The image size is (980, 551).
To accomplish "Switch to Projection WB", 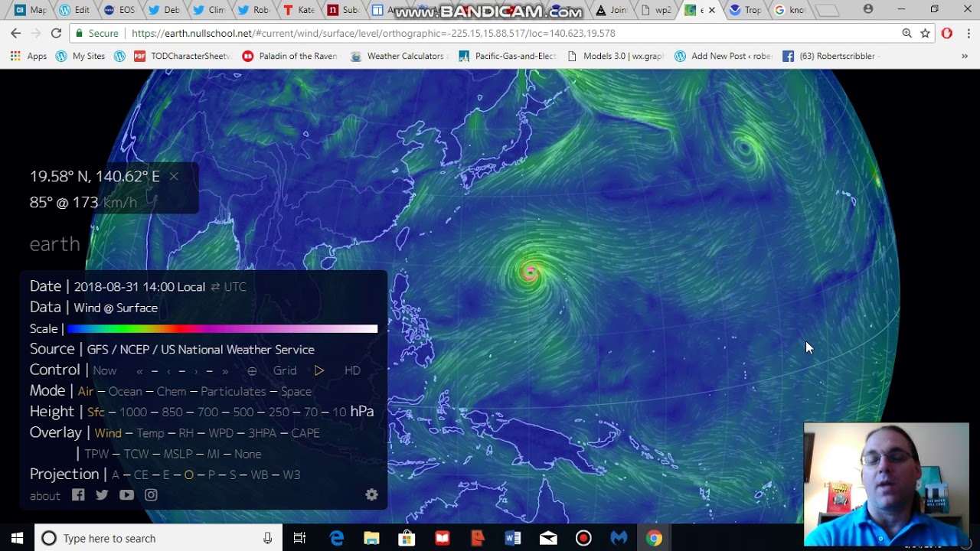I will coord(260,474).
